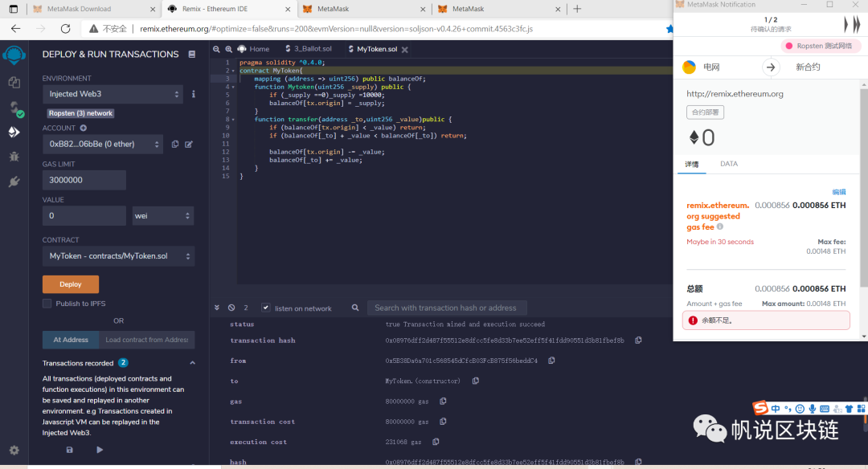Click the At Address button
The image size is (868, 469).
click(71, 340)
